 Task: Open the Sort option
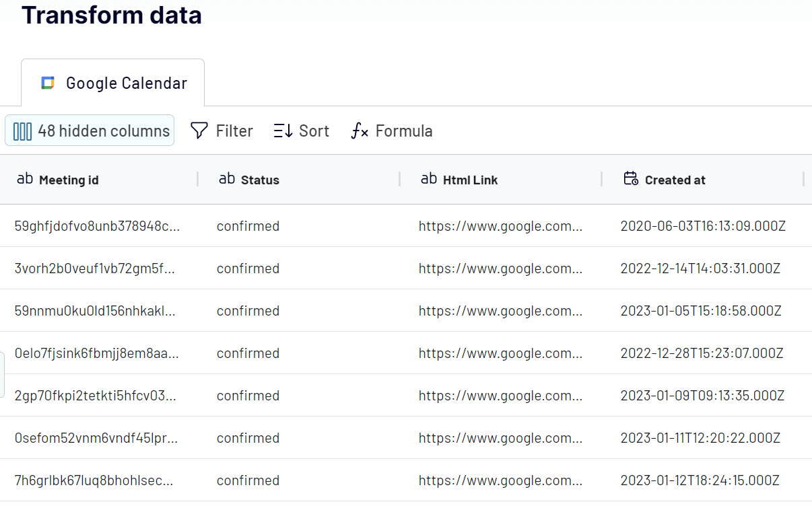pos(302,131)
